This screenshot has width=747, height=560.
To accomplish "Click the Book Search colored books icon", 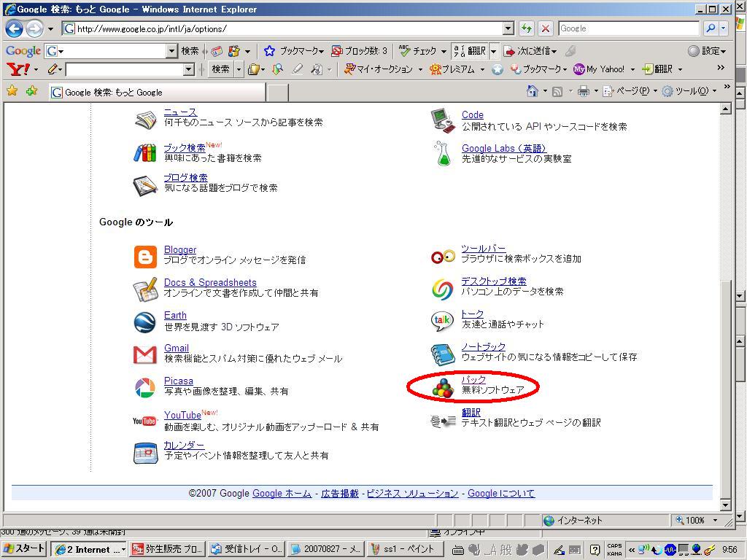I will (145, 153).
